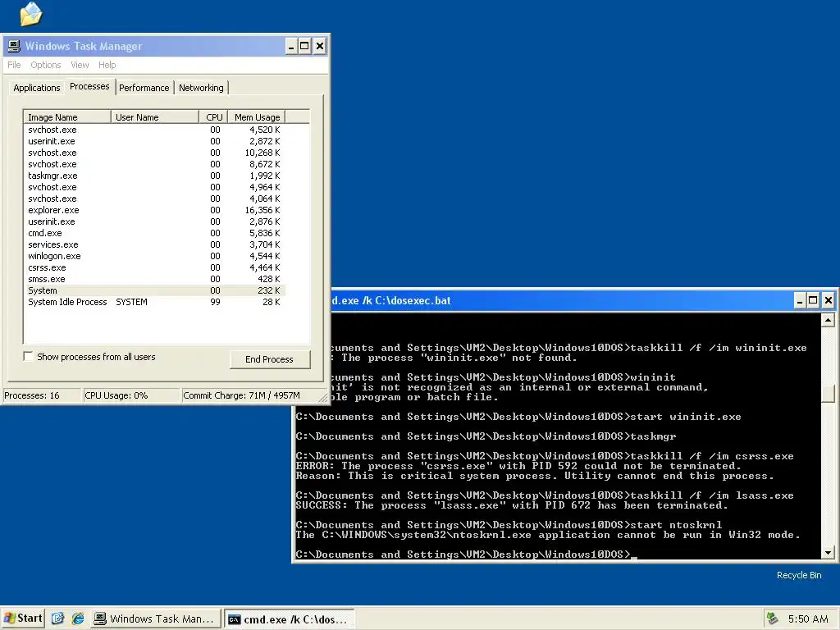Select svchost.exe using 4,064 K

coord(154,199)
